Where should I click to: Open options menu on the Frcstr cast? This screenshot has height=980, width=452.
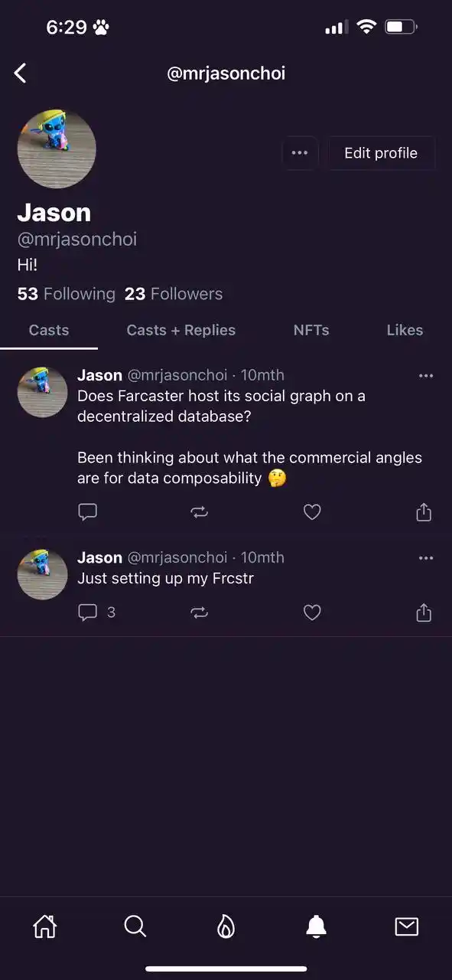tap(426, 557)
